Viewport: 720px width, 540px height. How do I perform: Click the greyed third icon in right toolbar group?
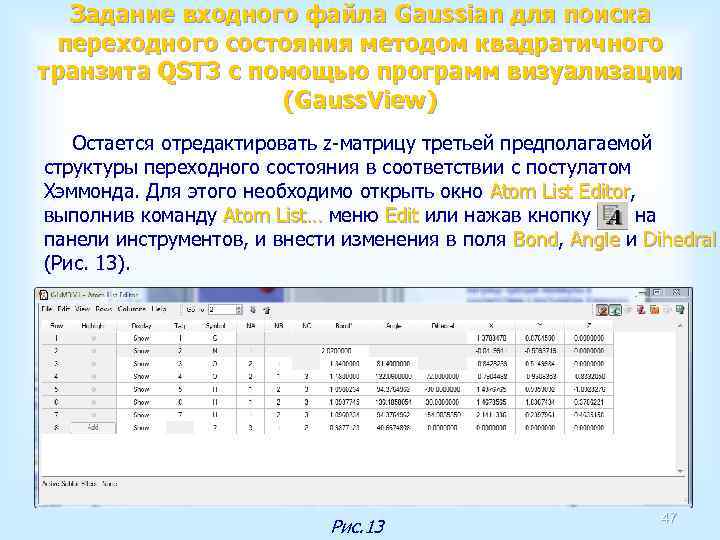[x=628, y=310]
